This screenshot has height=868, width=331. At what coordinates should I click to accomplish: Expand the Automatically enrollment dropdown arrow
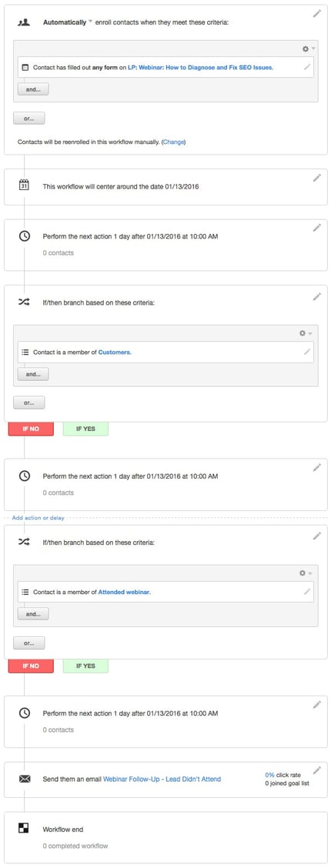[x=91, y=22]
